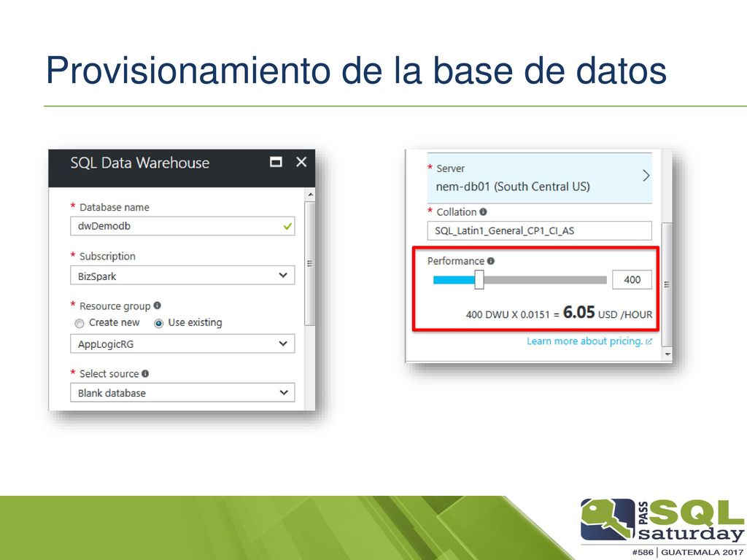Viewport: 747px width, 560px height.
Task: Click the green validation checkmark in Database name
Action: point(287,226)
